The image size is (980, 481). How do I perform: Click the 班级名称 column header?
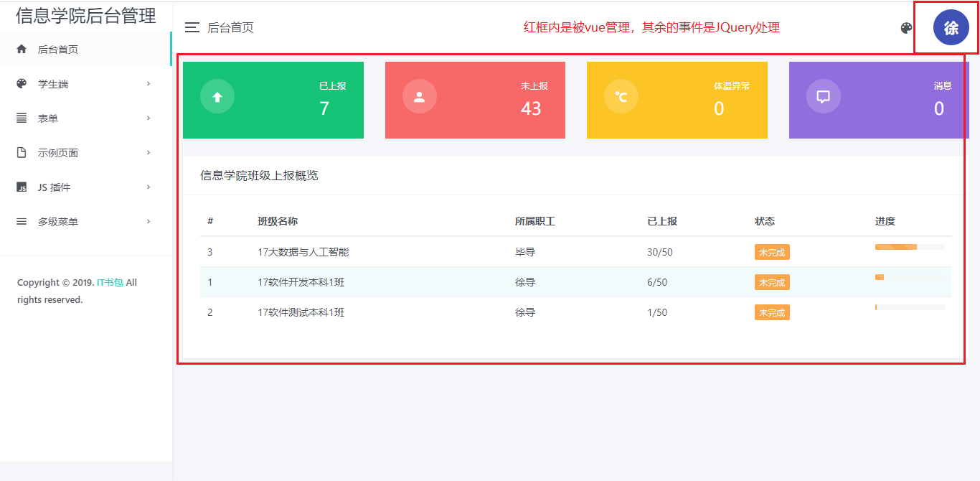click(x=278, y=221)
